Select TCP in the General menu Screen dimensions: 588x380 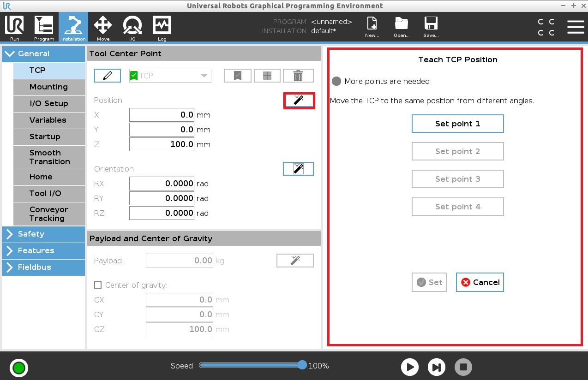pos(49,70)
